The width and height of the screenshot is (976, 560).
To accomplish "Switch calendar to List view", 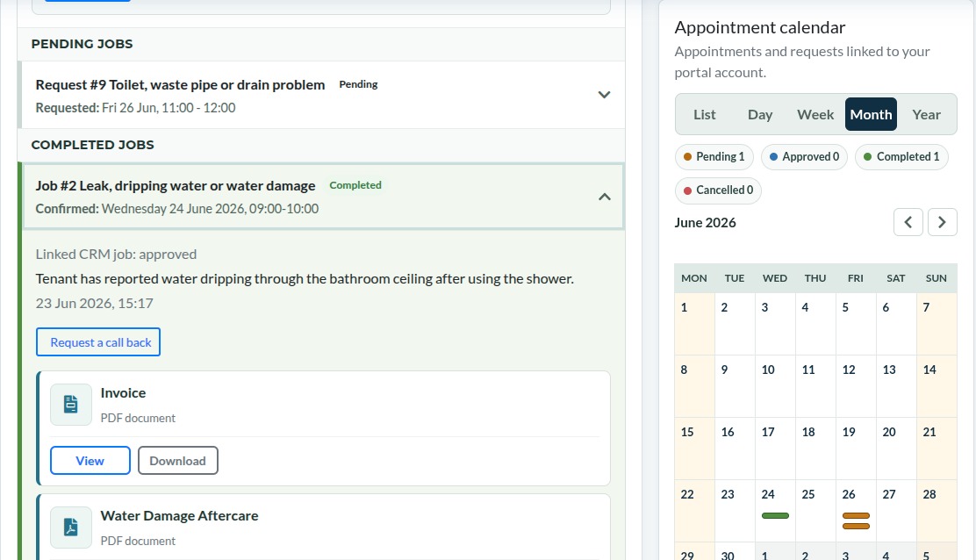I will point(705,114).
